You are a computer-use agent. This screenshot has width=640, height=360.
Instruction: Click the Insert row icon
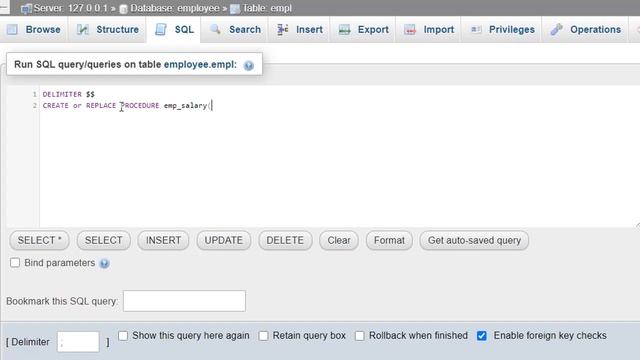pyautogui.click(x=282, y=29)
